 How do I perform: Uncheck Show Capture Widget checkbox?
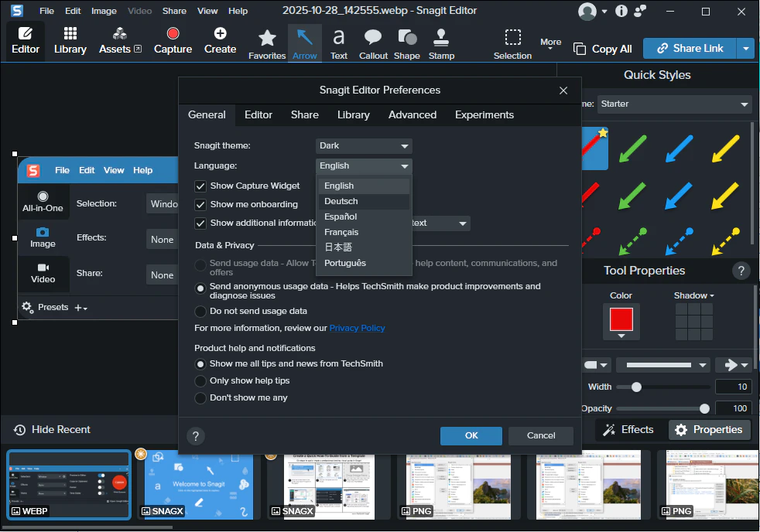click(200, 186)
